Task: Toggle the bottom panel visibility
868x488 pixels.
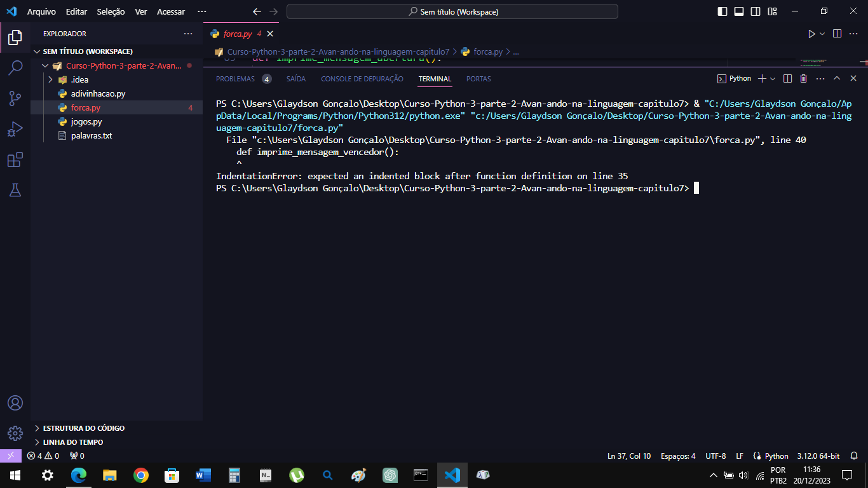Action: [739, 11]
